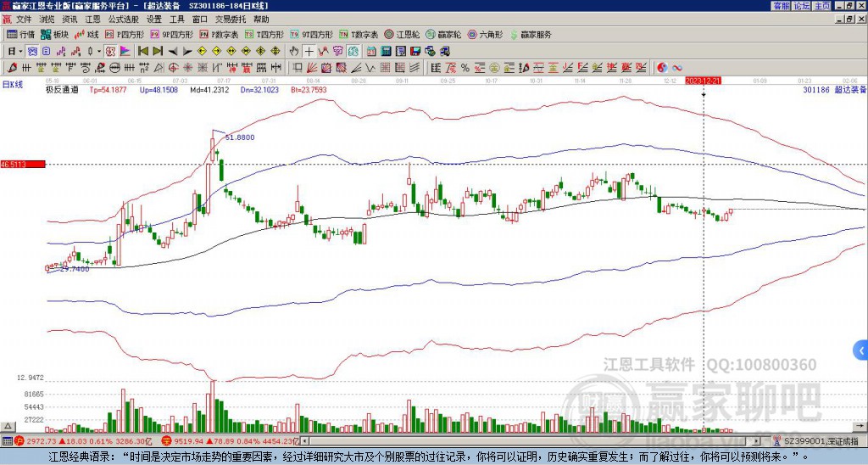
Task: Open 赢家服务 service link
Action: click(531, 34)
